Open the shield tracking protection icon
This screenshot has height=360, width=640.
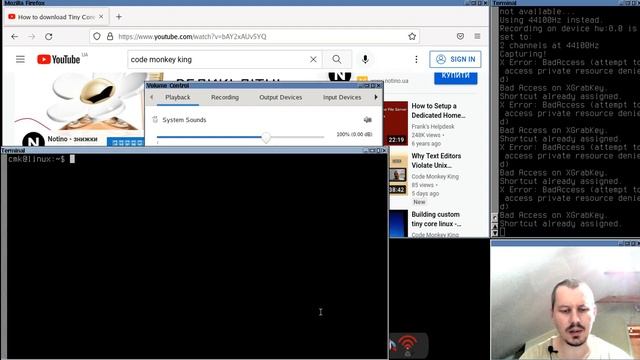point(97,36)
